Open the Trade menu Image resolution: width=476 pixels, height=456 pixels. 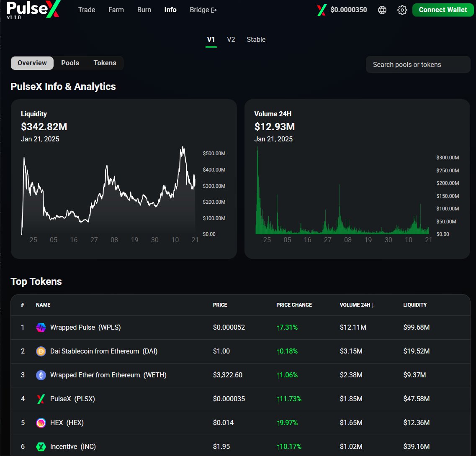click(87, 10)
